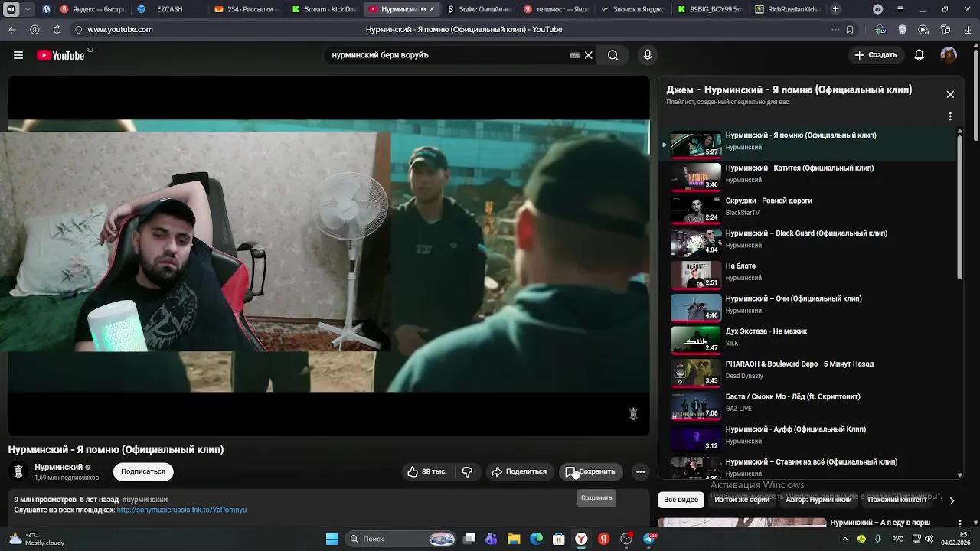Open the playlist panel three-dot menu
The height and width of the screenshot is (551, 980).
coord(950,117)
